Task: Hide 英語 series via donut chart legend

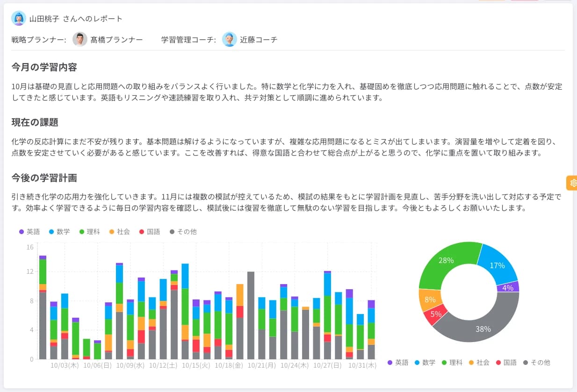Action: coord(398,362)
